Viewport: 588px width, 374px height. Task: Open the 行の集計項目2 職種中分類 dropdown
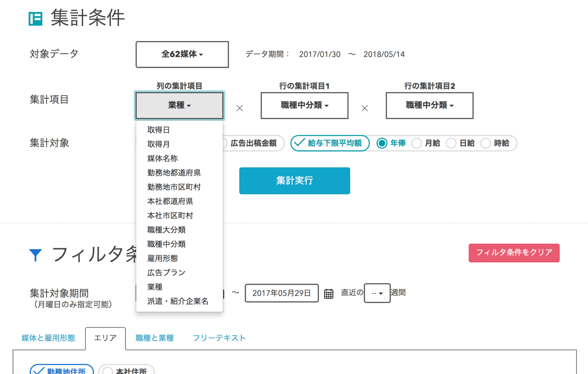click(430, 106)
